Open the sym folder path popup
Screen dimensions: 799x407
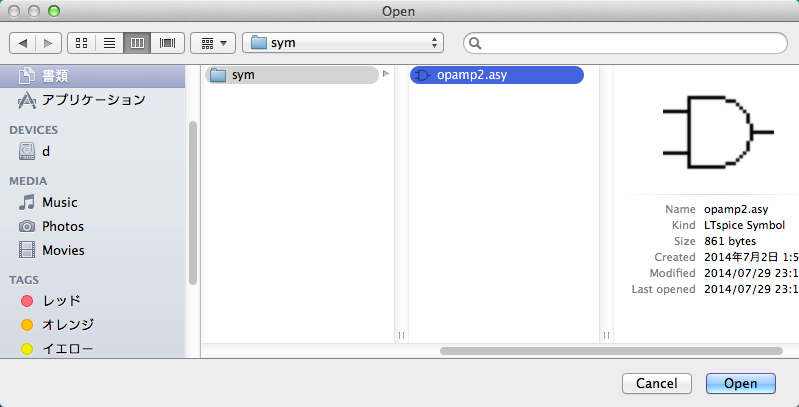pyautogui.click(x=343, y=43)
